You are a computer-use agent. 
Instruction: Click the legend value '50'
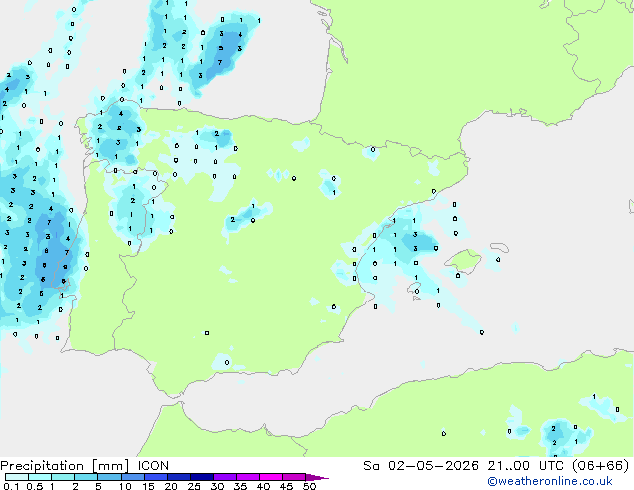coord(309,486)
